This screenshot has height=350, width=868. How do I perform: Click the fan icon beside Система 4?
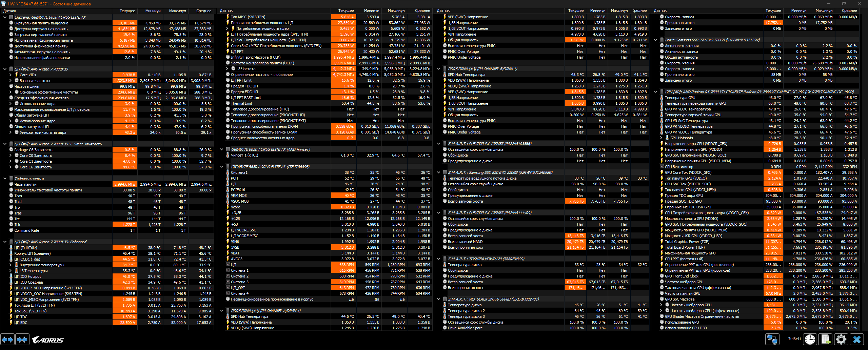(x=228, y=293)
